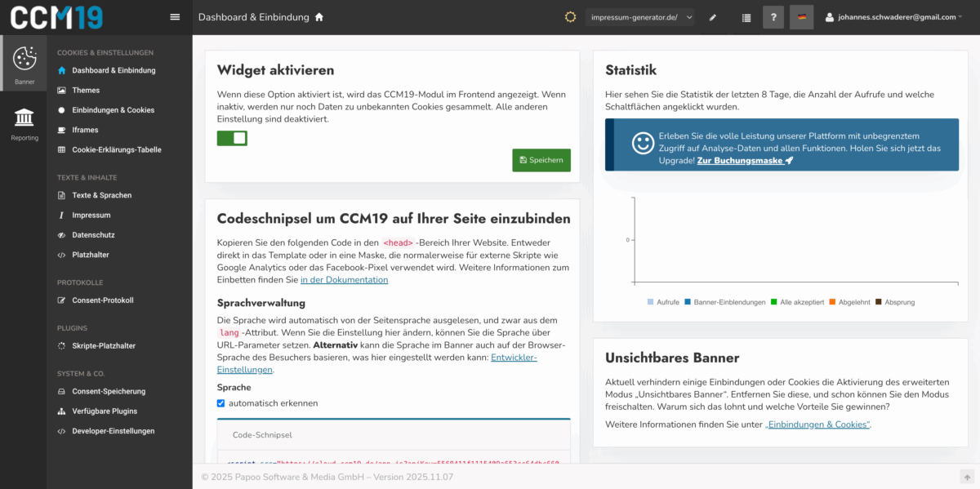980x489 pixels.
Task: Click the home icon beside Dashboard title
Action: pyautogui.click(x=319, y=17)
